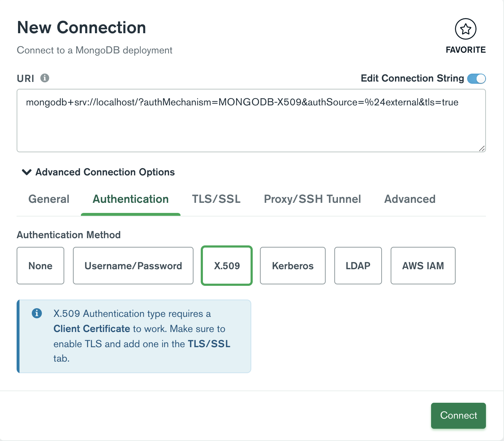Go to the Advanced tab

coord(410,199)
